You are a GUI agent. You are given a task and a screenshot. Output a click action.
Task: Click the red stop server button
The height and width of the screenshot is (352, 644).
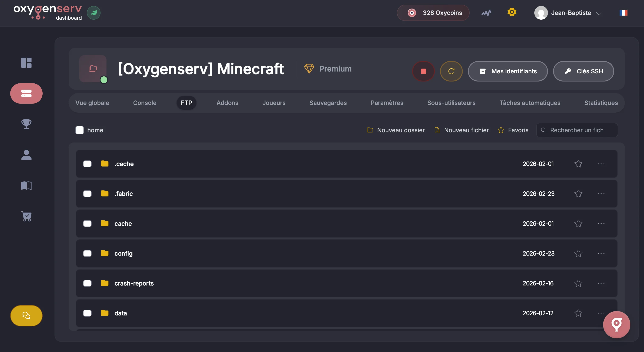(423, 71)
